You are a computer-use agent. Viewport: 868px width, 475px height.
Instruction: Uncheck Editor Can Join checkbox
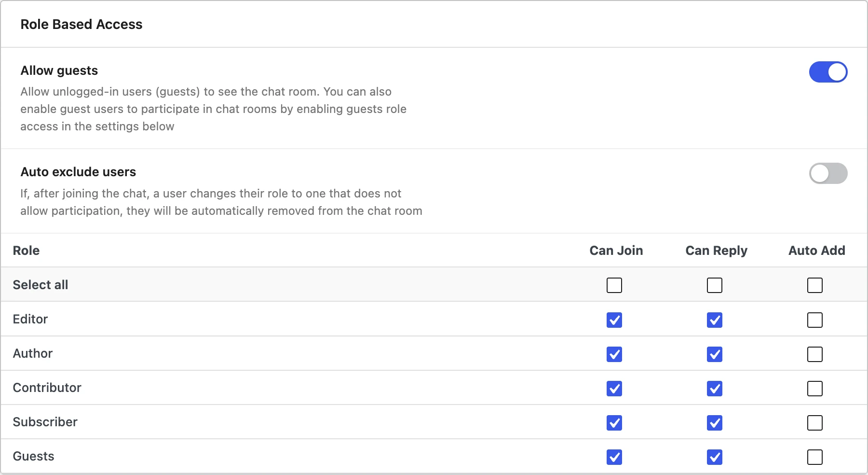pos(614,320)
